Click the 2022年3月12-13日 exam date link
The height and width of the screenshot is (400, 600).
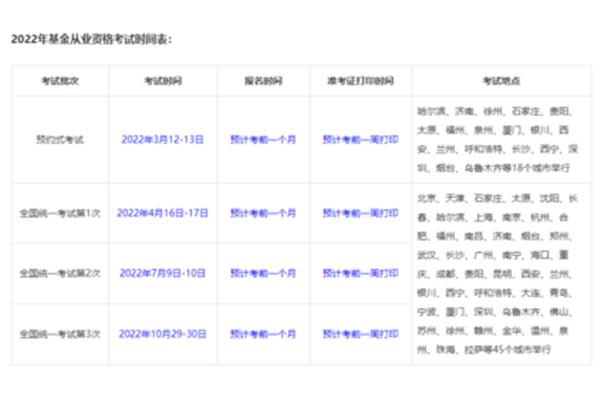[x=162, y=139]
